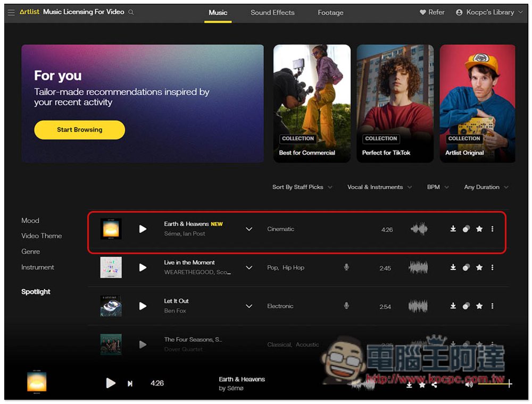Image resolution: width=532 pixels, height=404 pixels.
Task: Switch to the Music tab
Action: pos(218,13)
